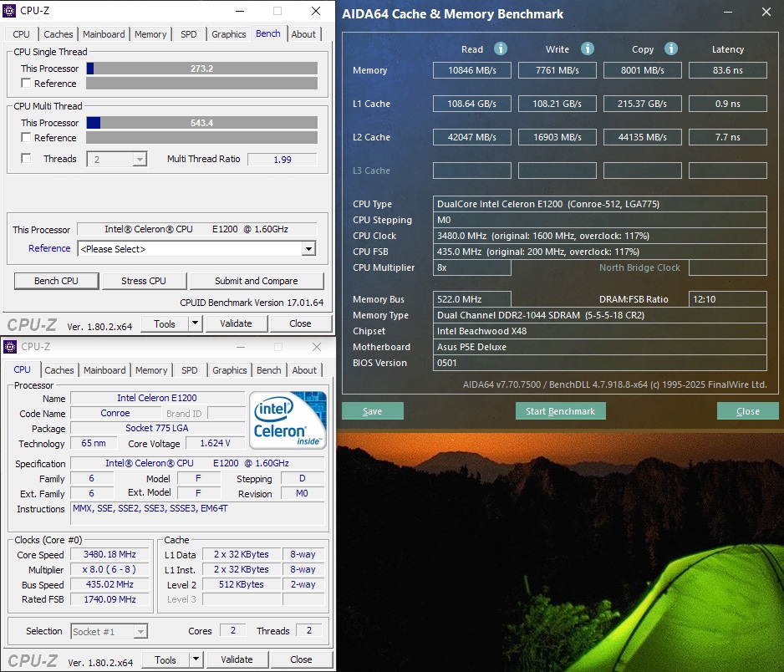Screen dimensions: 784x672
Task: Expand Tools dropdown arrow in top CPU-Z window
Action: [195, 323]
